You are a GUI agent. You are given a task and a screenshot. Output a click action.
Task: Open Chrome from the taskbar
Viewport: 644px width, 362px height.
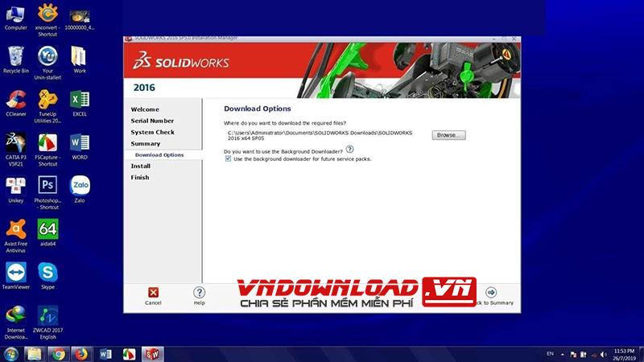[58, 354]
